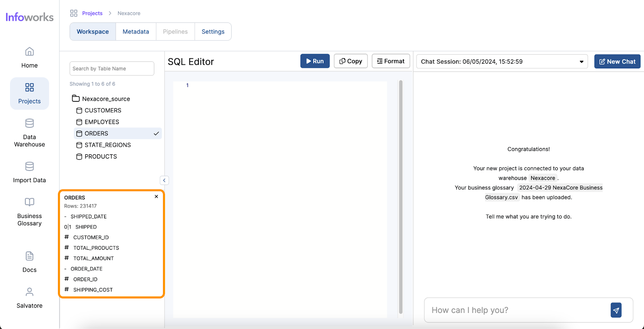Click the projects grid icon in breadcrumb
The image size is (644, 329).
pyautogui.click(x=74, y=13)
